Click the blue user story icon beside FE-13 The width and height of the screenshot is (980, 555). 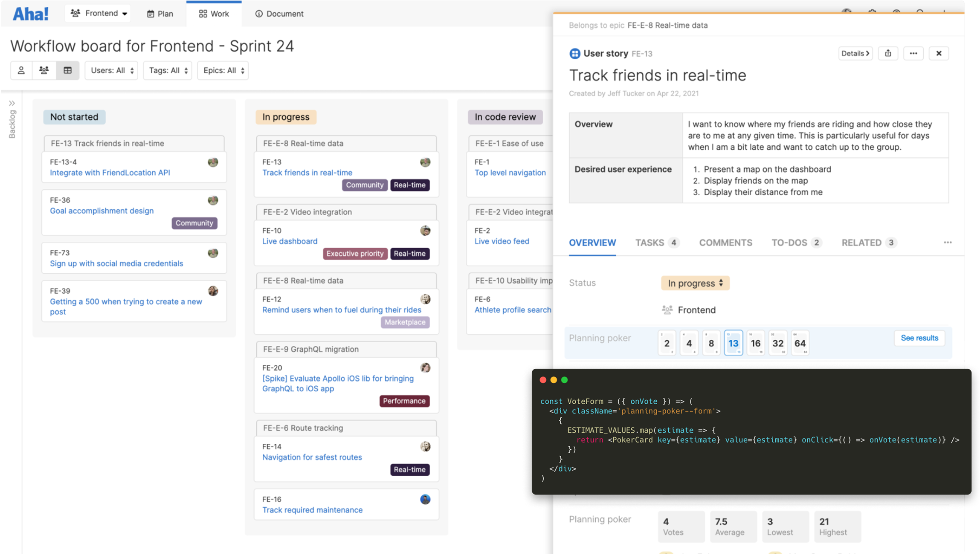574,53
